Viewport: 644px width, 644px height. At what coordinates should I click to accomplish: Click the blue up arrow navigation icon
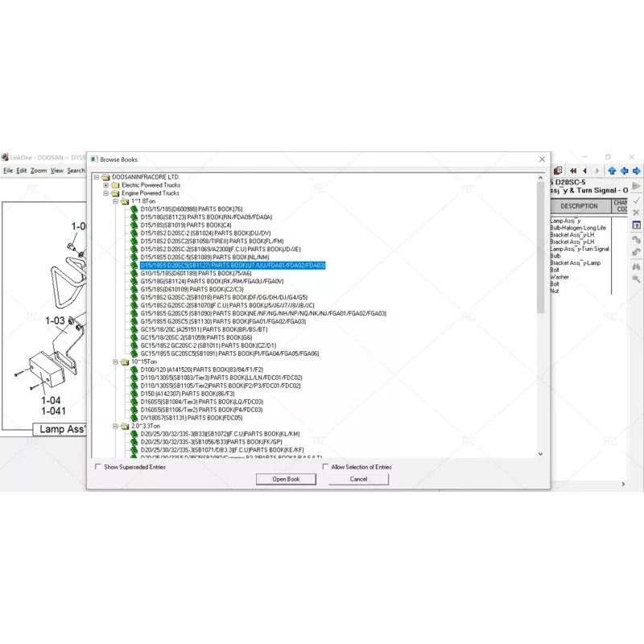pyautogui.click(x=612, y=171)
